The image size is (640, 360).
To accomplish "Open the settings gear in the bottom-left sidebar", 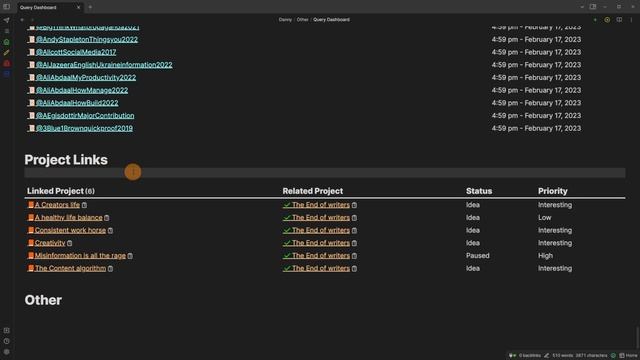I will [7, 352].
